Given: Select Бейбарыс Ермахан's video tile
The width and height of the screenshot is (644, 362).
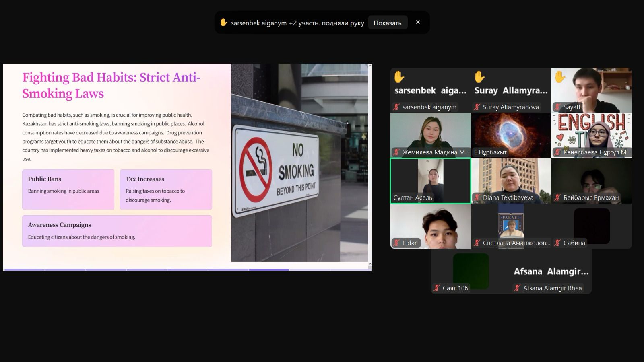Looking at the screenshot, I should coord(592,181).
